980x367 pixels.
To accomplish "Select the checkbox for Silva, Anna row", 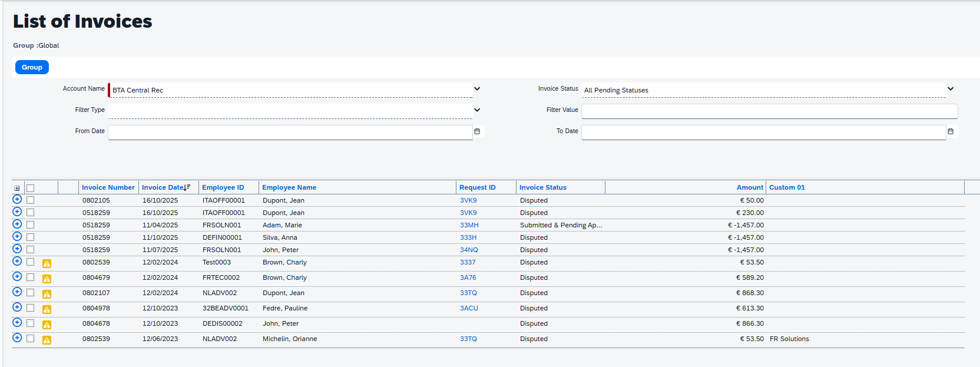I will tap(31, 237).
